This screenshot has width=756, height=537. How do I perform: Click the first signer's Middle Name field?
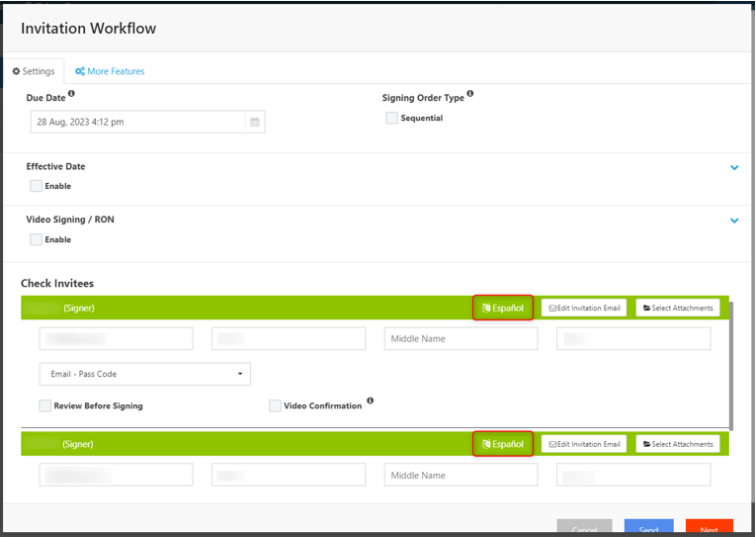[461, 338]
